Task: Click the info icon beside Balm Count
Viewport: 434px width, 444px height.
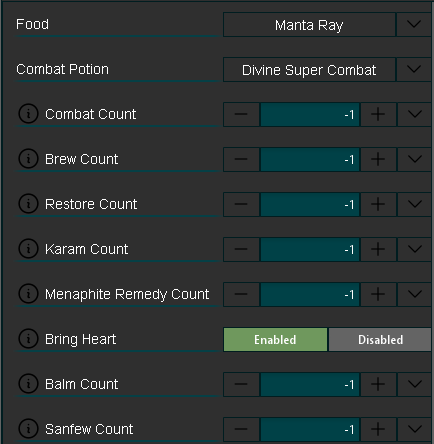Action: 28,384
